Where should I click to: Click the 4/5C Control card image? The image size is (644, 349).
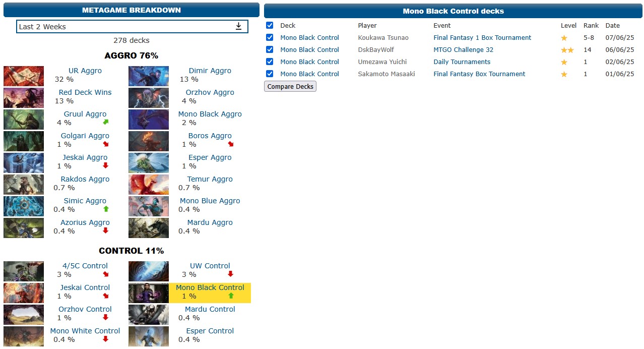coord(24,271)
